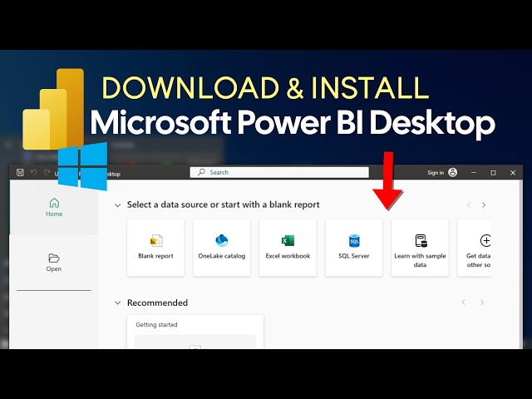Image resolution: width=532 pixels, height=399 pixels.
Task: Open the user account avatar icon
Action: click(452, 172)
